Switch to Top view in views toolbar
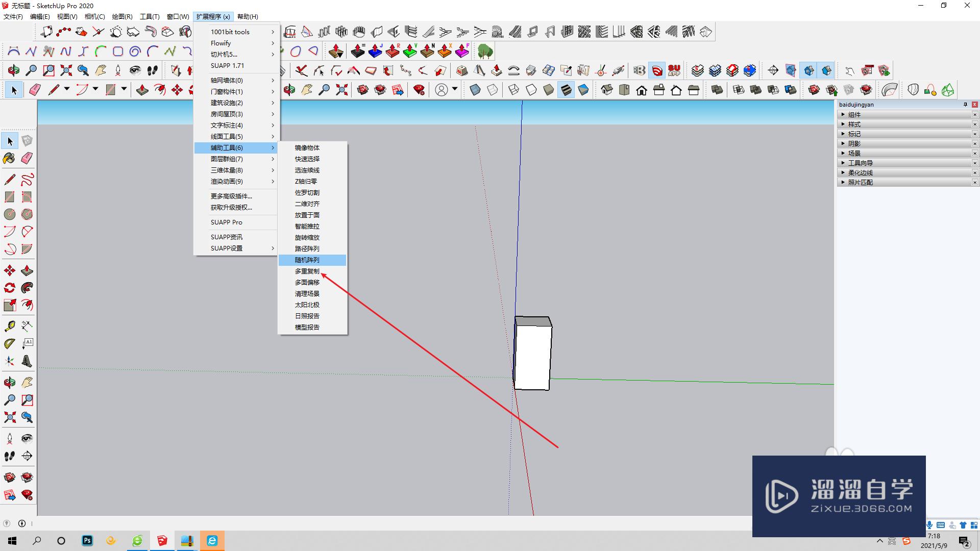This screenshot has height=551, width=980. [x=624, y=90]
